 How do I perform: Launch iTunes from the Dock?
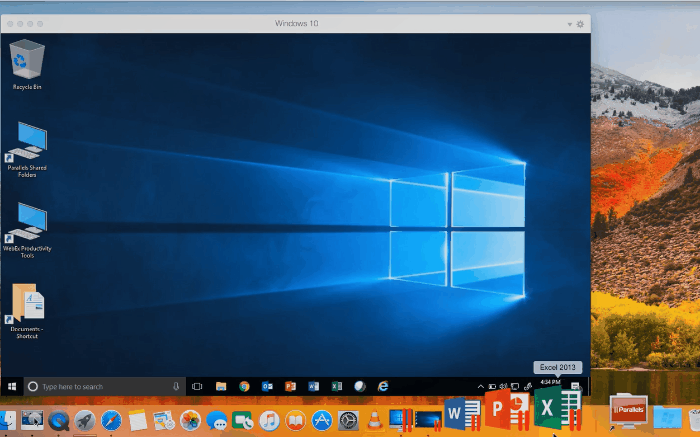269,420
